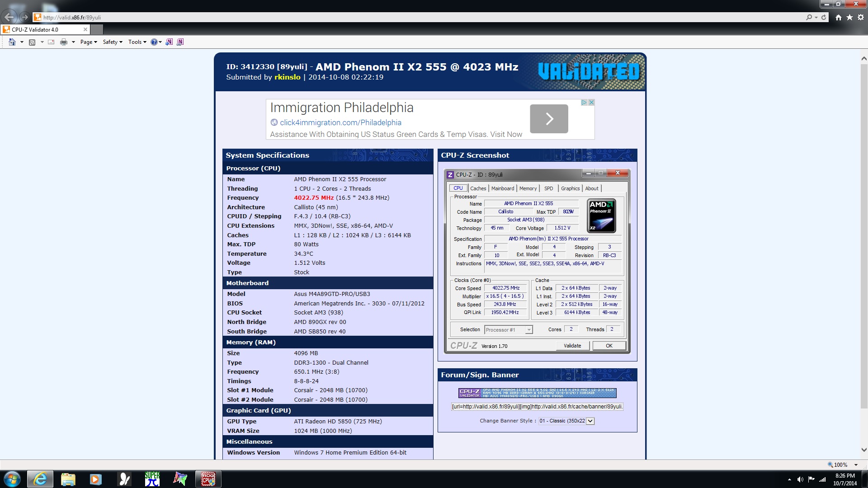The image size is (868, 488).
Task: Expand the Home button dropdown arrow
Action: pyautogui.click(x=22, y=42)
